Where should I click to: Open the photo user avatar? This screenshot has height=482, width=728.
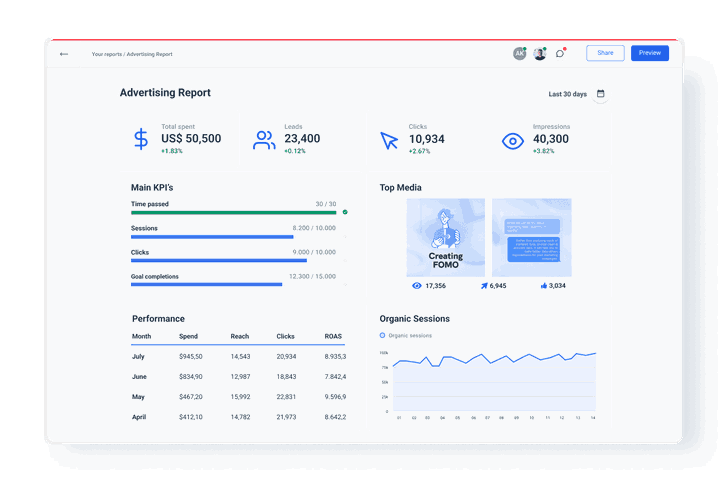540,53
